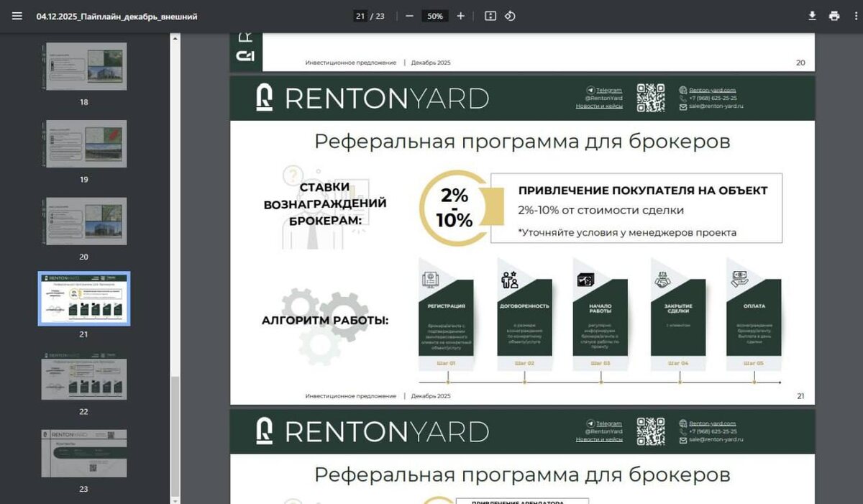Rotate the document counterclockwise

[x=510, y=16]
